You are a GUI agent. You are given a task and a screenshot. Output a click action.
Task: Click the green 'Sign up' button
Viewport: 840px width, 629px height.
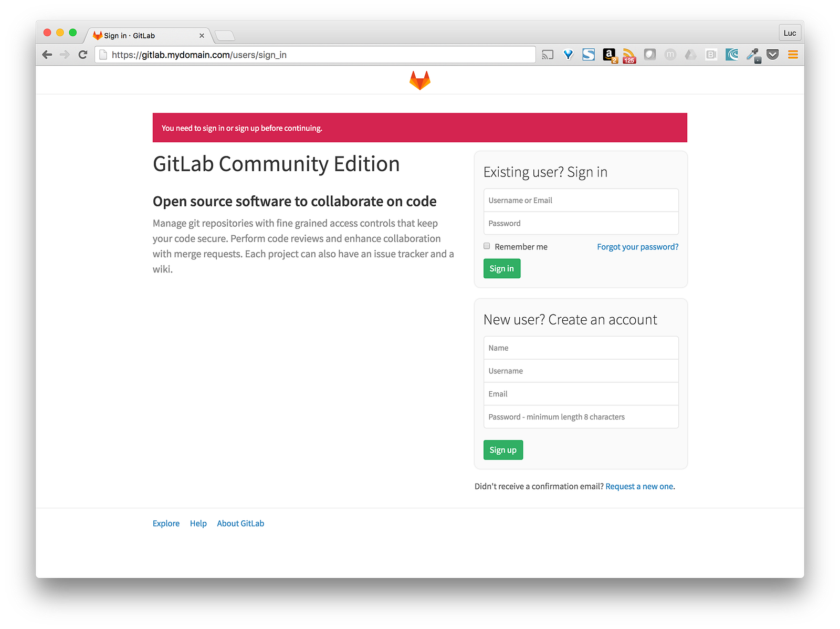coord(503,450)
